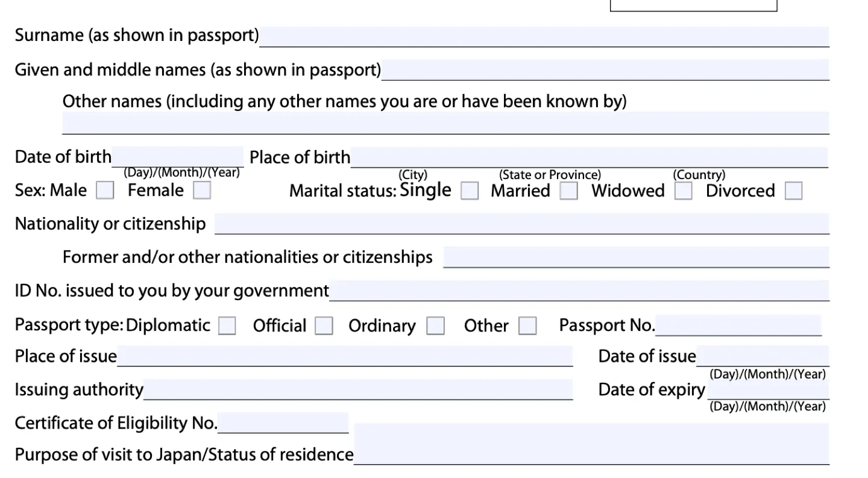Check the Diplomatic passport type box
The image size is (868, 478).
[227, 326]
